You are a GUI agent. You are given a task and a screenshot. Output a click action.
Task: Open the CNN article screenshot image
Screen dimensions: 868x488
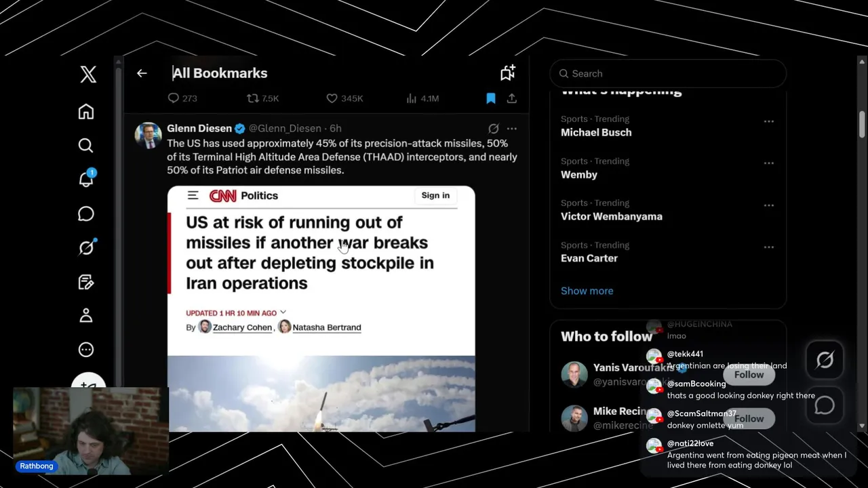click(321, 308)
